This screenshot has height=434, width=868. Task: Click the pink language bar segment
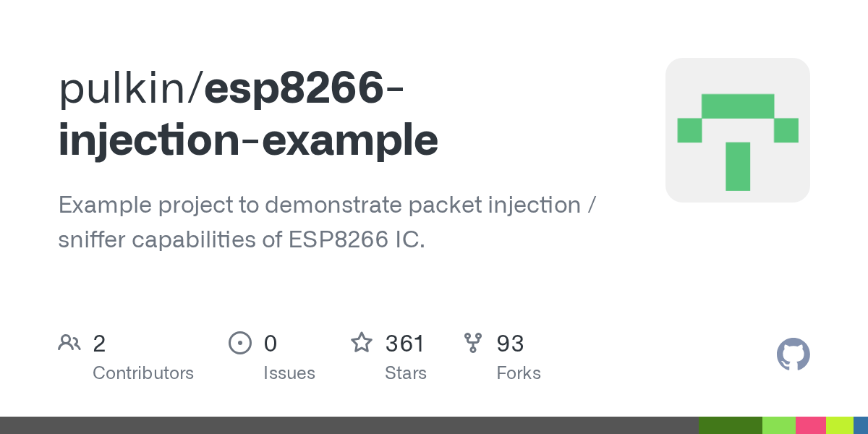pos(810,425)
